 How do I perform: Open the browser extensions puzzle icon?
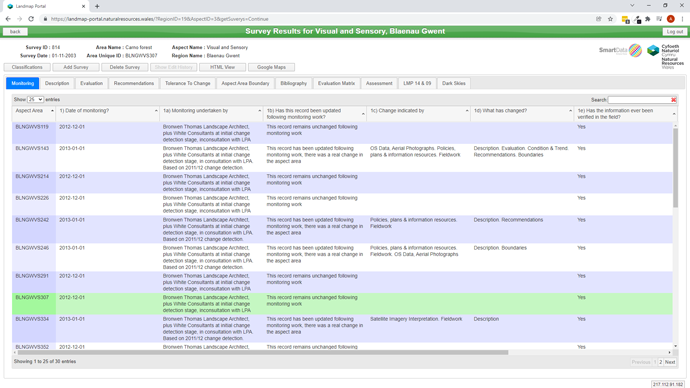click(x=648, y=19)
